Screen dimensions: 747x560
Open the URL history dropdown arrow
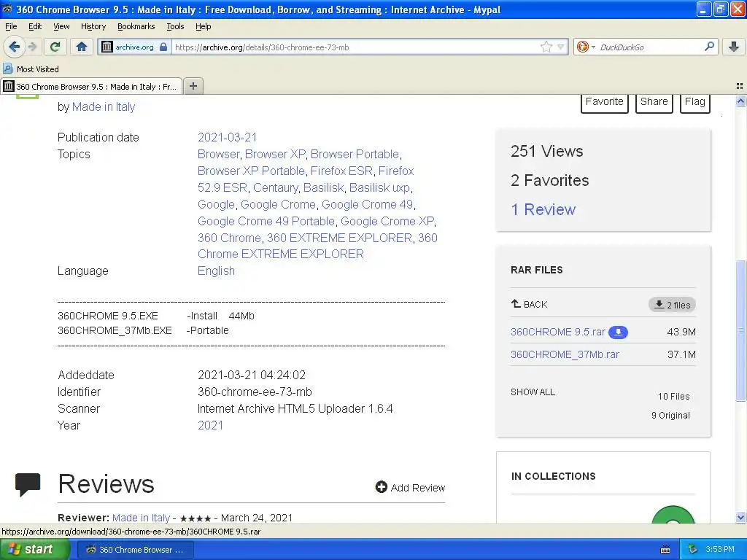[561, 47]
